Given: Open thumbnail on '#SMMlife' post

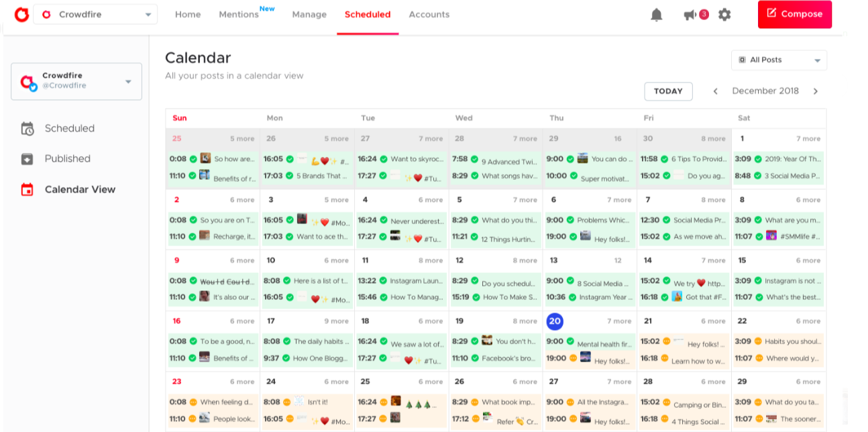Looking at the screenshot, I should coord(771,235).
